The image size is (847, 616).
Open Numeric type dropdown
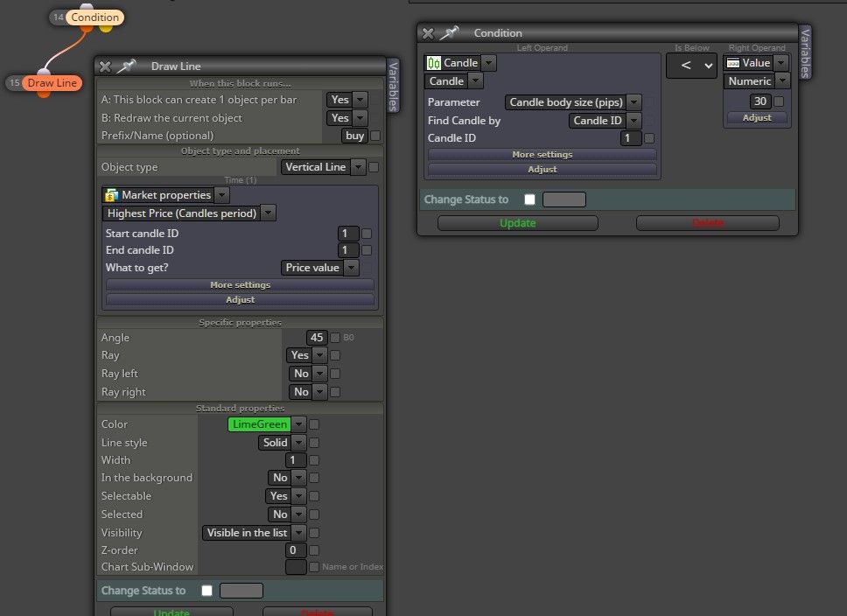pos(756,81)
